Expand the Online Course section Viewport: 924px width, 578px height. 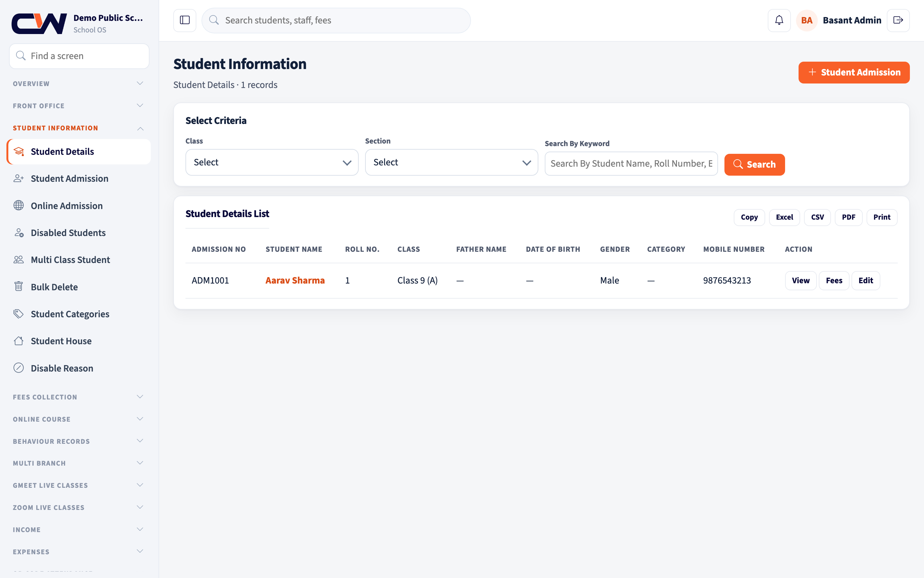pos(79,419)
